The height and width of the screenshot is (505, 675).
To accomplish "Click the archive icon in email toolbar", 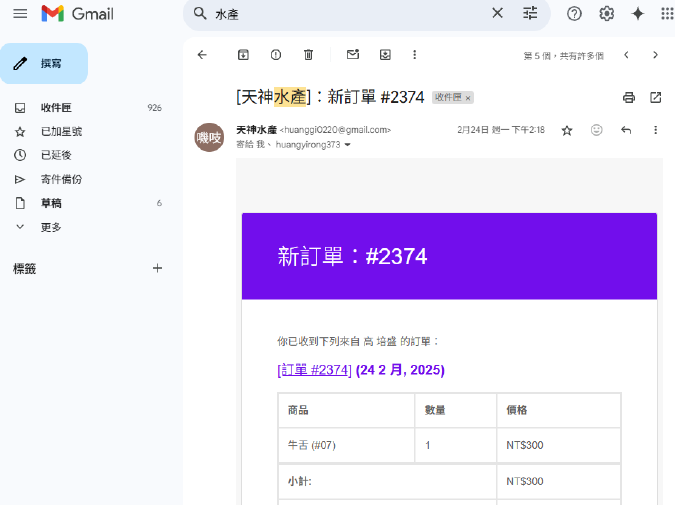I will [243, 55].
